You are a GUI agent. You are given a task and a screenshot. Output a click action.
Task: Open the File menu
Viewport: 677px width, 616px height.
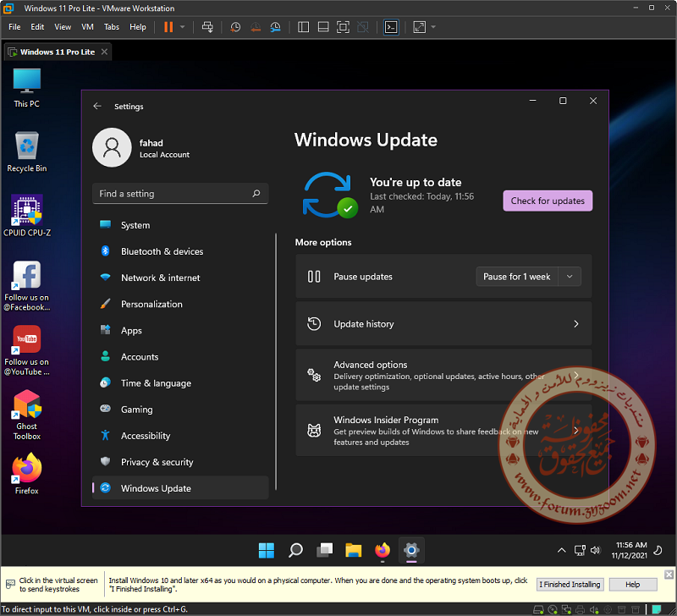coord(14,27)
